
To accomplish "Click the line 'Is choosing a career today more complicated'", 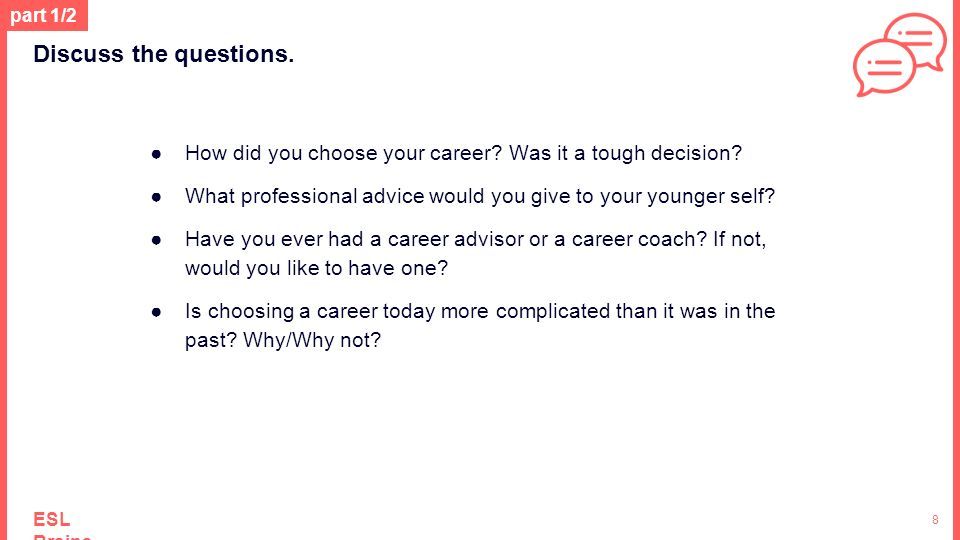I will click(480, 311).
